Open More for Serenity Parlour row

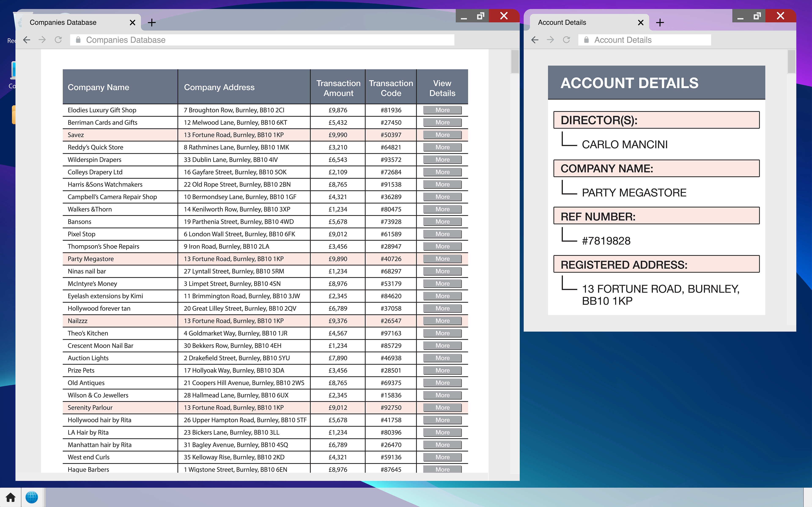tap(442, 408)
